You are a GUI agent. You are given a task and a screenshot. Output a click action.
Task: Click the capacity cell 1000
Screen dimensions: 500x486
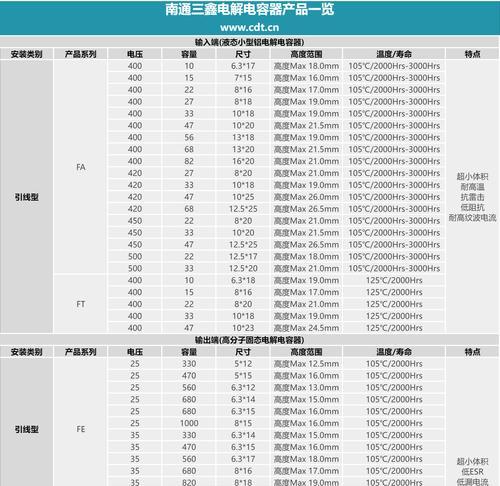pos(189,423)
